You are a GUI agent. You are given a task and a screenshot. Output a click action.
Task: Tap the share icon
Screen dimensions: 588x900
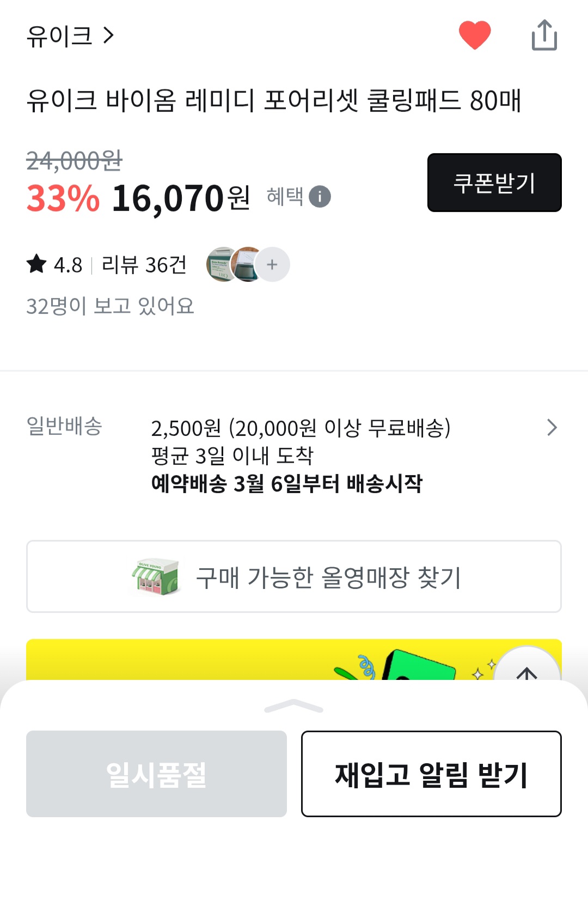pyautogui.click(x=544, y=35)
